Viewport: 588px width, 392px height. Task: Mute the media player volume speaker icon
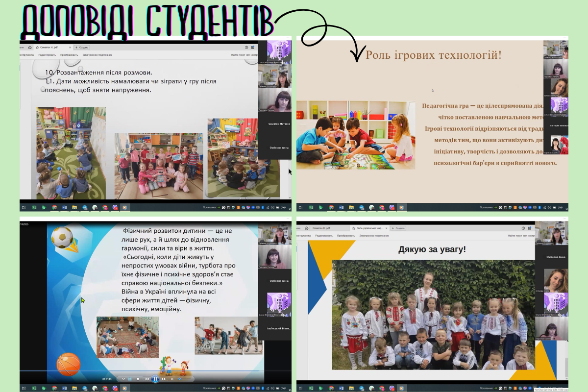pos(172,379)
